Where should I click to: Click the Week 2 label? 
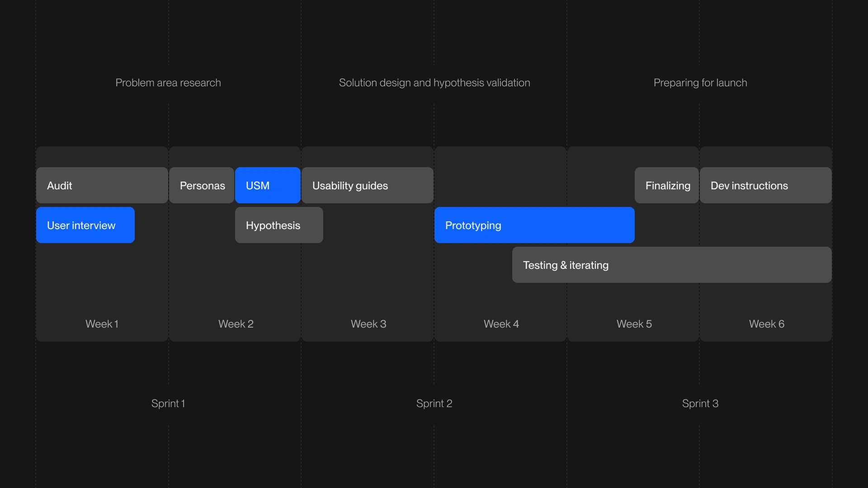click(x=236, y=324)
